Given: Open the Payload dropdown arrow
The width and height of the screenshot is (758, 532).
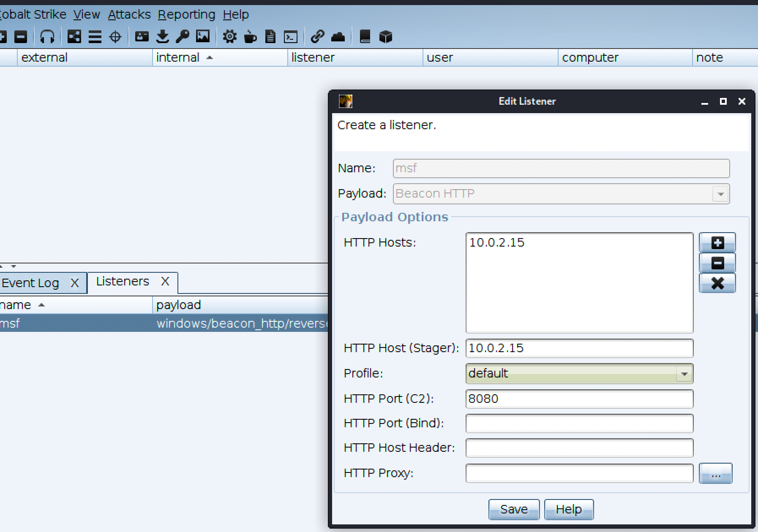Looking at the screenshot, I should click(x=720, y=194).
